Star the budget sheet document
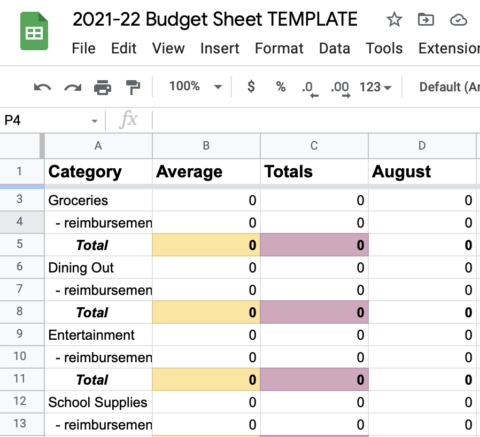 [394, 19]
